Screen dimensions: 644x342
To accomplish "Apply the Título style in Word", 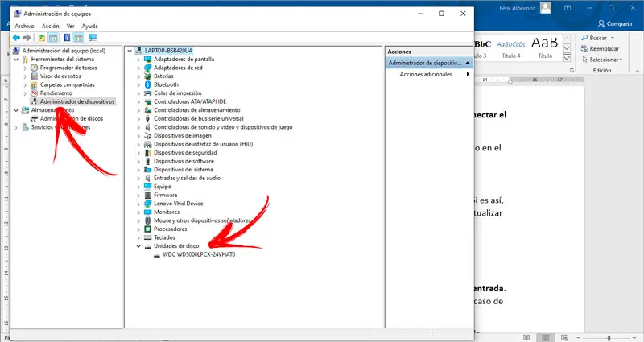I will 545,49.
